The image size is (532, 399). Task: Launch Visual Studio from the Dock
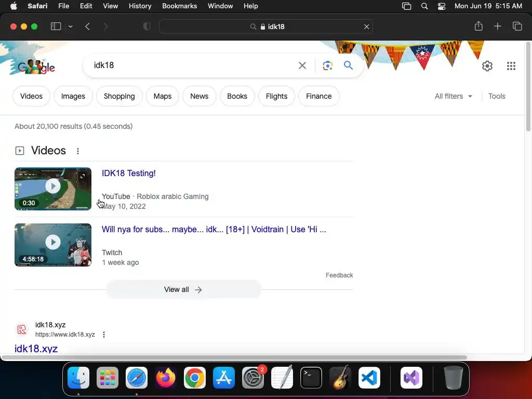pos(411,378)
